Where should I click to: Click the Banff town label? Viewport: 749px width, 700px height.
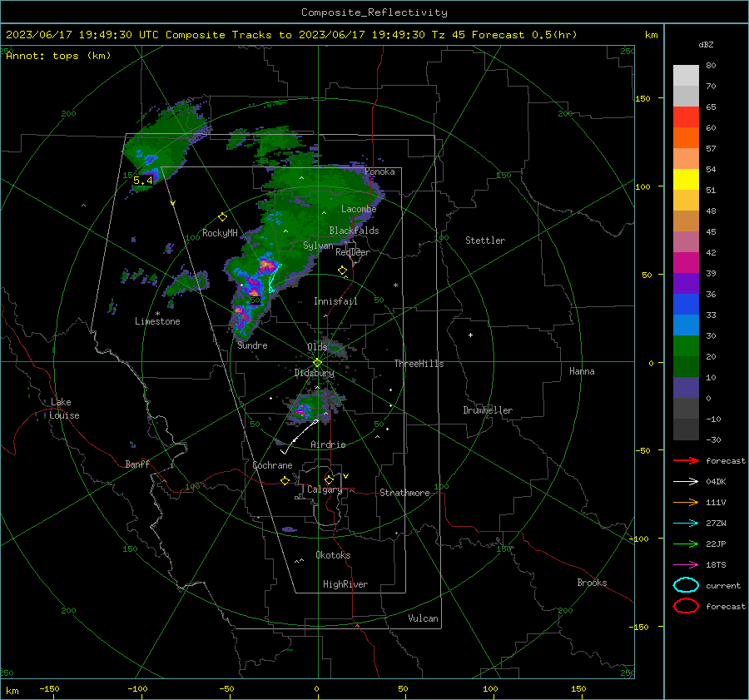pyautogui.click(x=137, y=464)
